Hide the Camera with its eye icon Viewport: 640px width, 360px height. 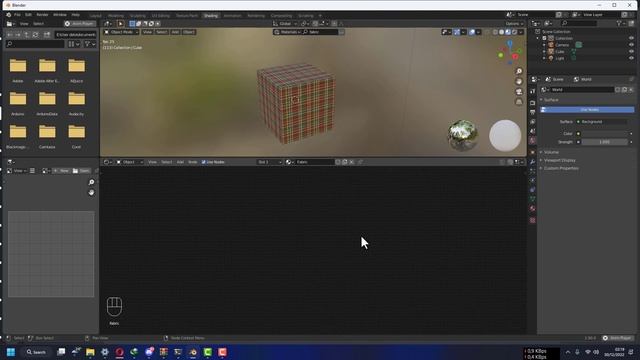coord(631,45)
